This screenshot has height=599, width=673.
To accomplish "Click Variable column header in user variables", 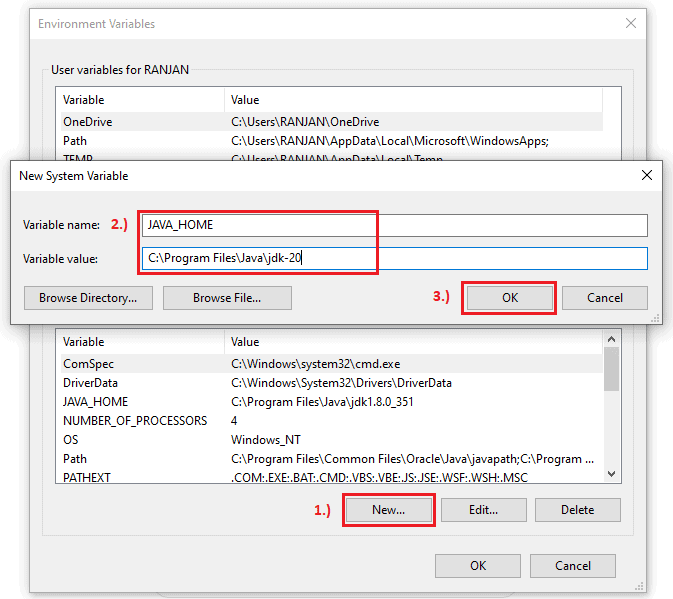I will coord(142,100).
